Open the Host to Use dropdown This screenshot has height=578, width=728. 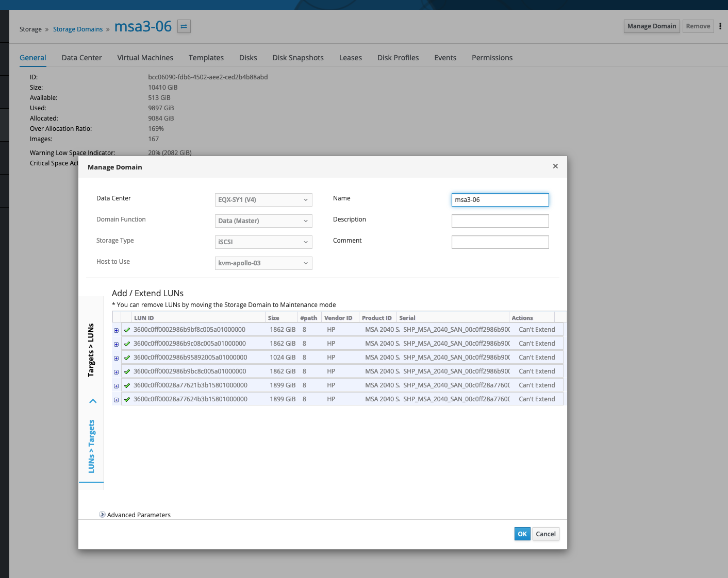point(263,263)
